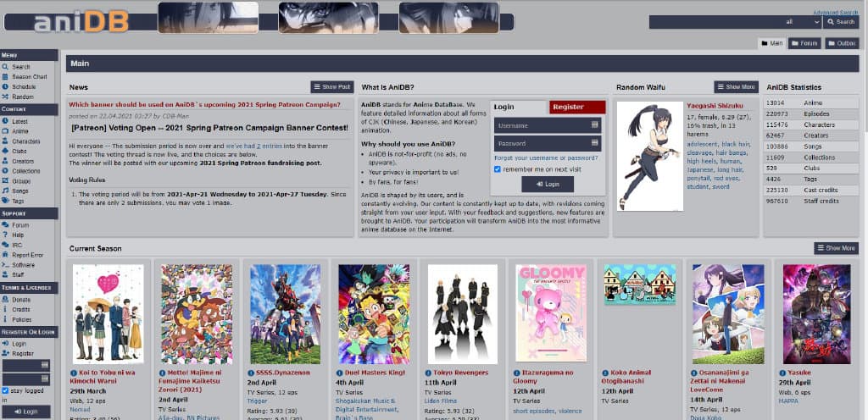Open the Clubs section

[19, 151]
